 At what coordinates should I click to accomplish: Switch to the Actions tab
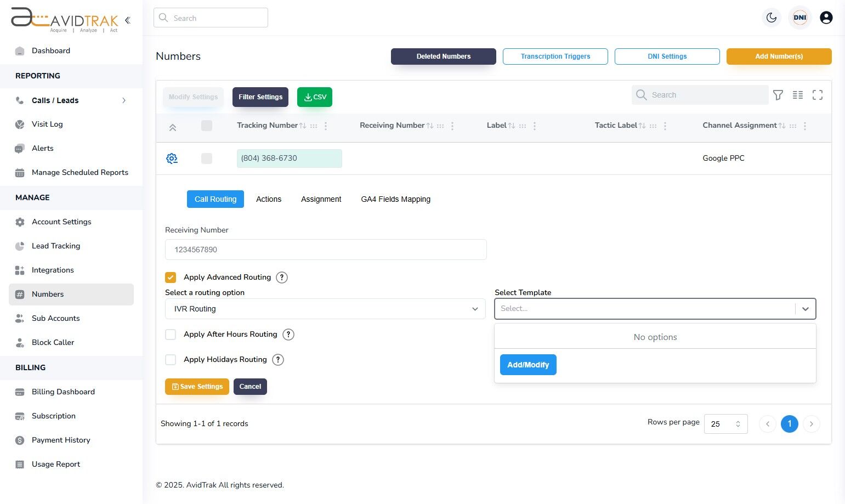tap(269, 199)
